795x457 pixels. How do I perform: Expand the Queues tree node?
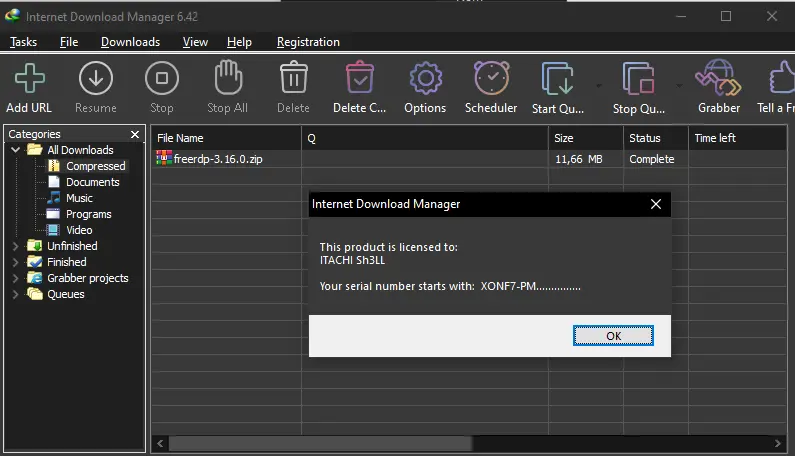coord(15,294)
